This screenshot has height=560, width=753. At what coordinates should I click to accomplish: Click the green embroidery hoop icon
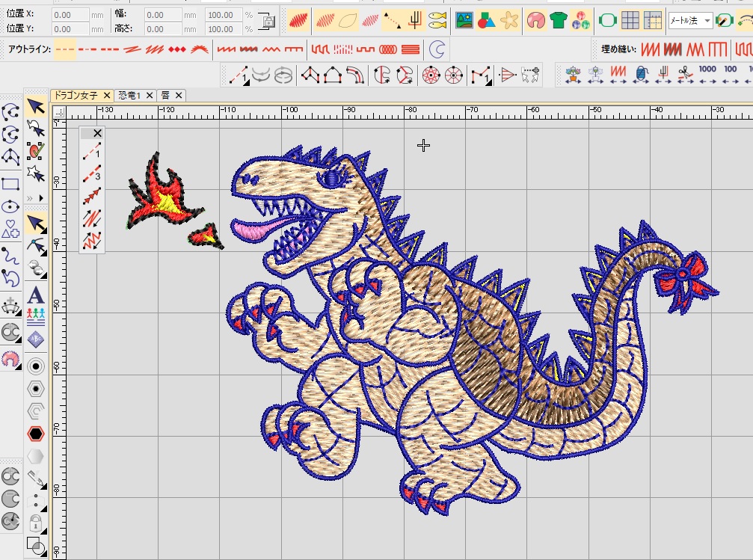coord(607,21)
